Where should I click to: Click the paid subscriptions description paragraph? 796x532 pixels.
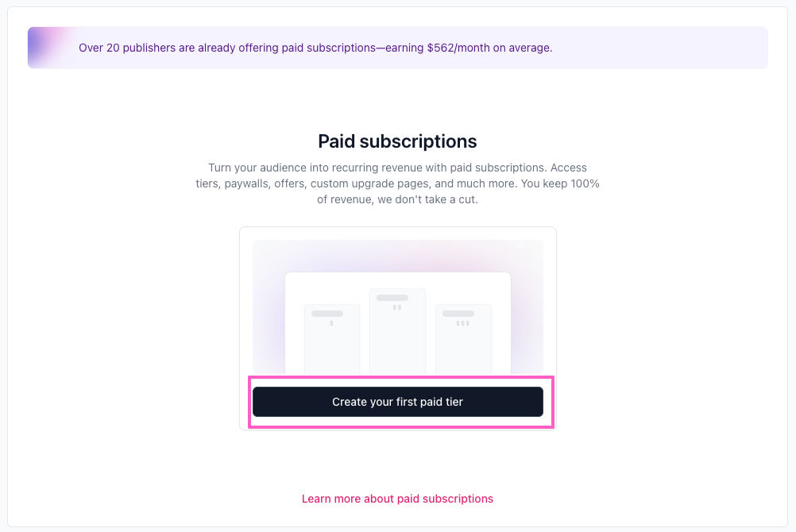[x=397, y=183]
